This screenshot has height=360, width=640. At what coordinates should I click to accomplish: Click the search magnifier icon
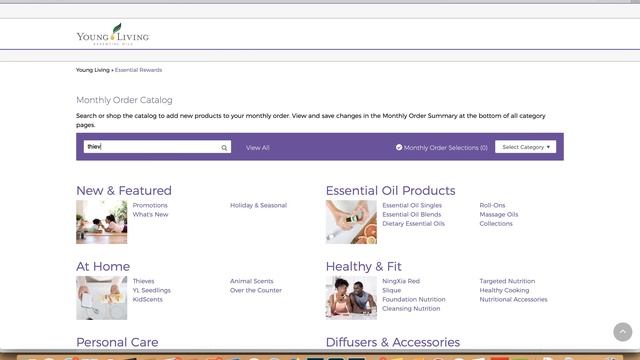[x=224, y=148]
